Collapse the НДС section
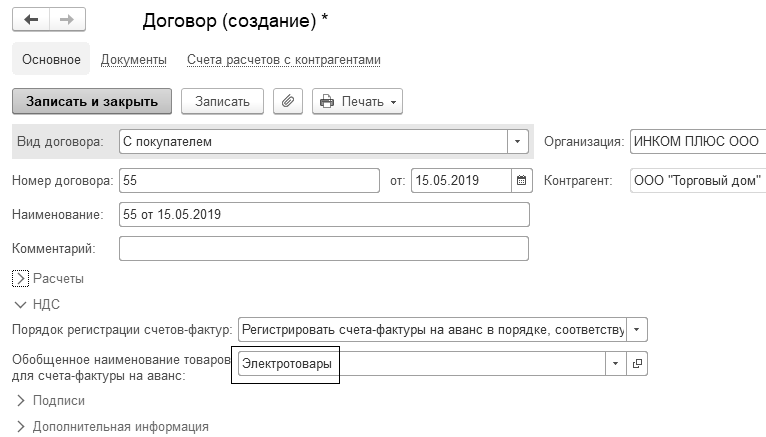 (21, 304)
